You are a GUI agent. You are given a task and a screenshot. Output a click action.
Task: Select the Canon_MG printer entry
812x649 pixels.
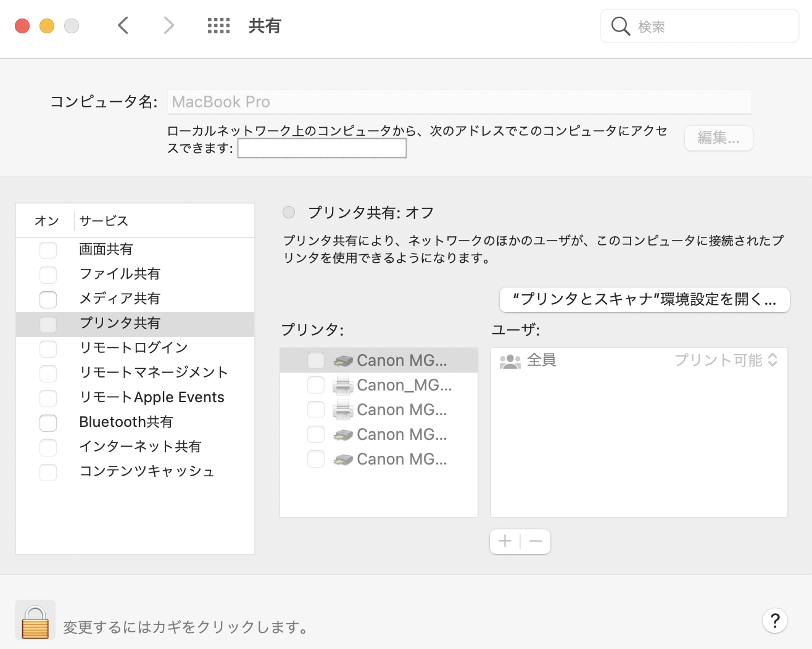[404, 385]
